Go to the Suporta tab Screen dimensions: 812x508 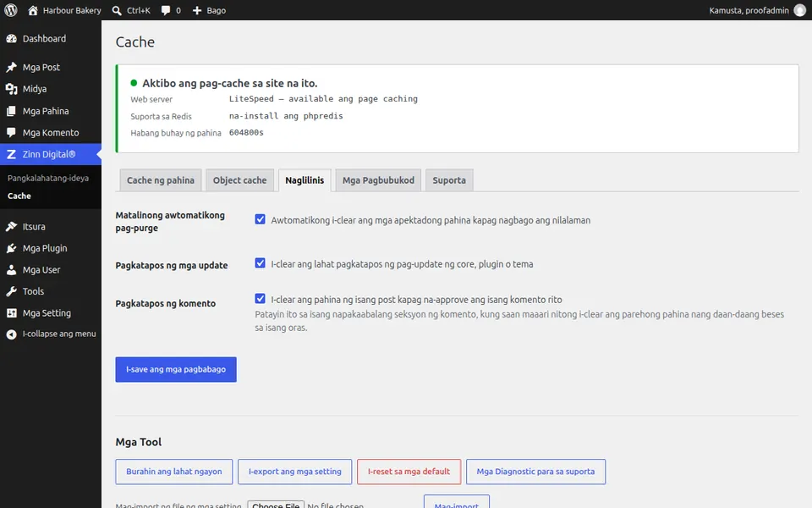(x=449, y=180)
